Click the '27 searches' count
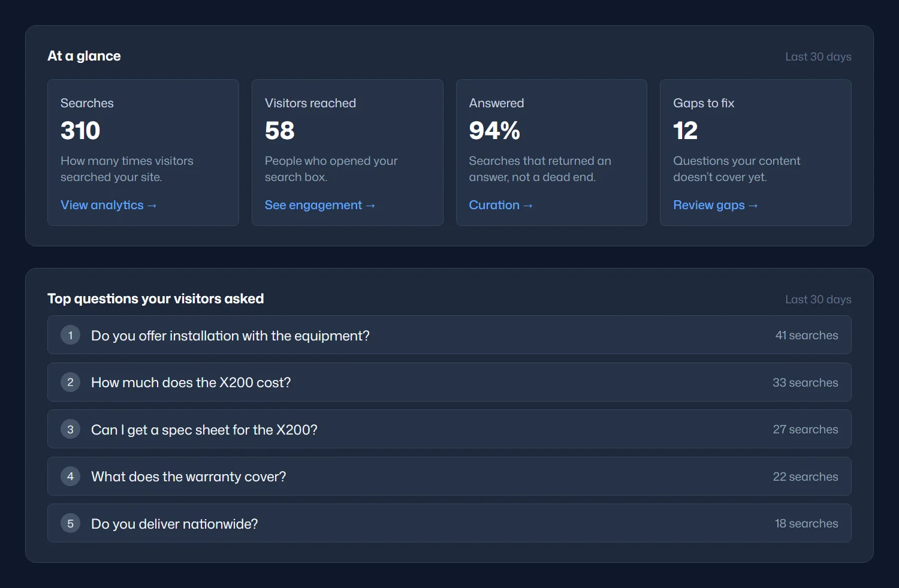The width and height of the screenshot is (899, 588). point(806,429)
